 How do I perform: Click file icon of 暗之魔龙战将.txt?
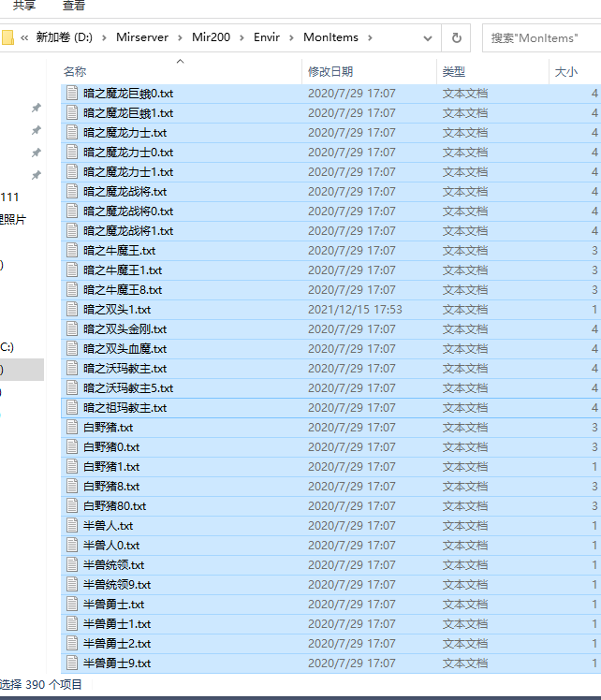72,191
